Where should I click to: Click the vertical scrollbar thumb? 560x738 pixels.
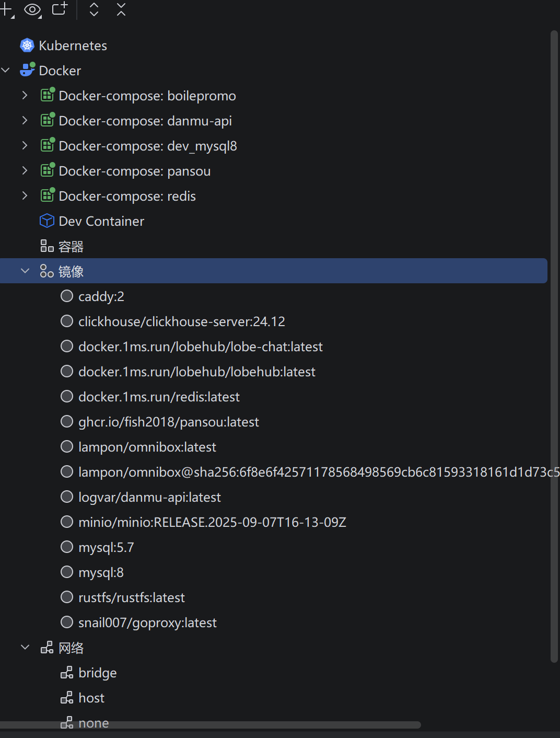point(554,347)
